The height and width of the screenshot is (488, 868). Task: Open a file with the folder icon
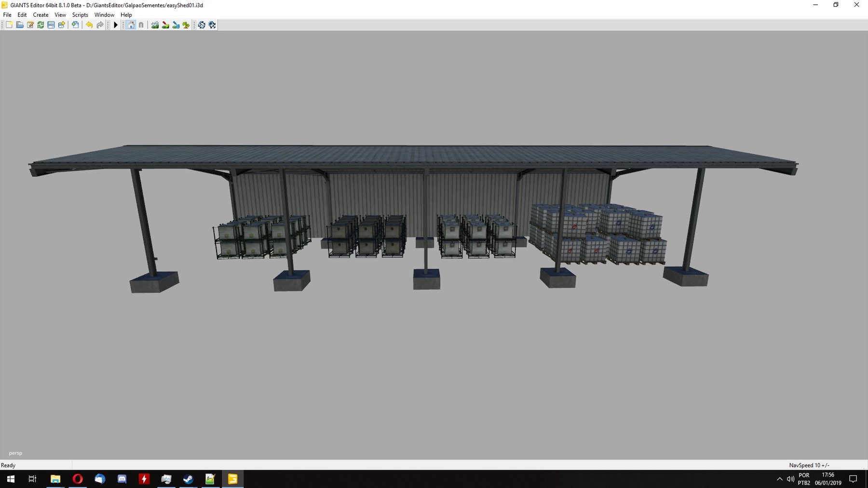tap(20, 25)
